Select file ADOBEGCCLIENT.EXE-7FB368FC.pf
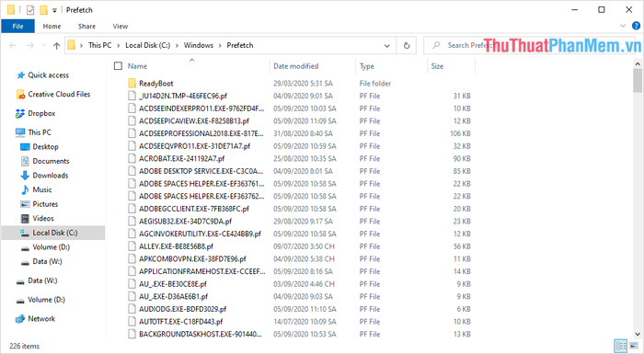The width and height of the screenshot is (644, 354). [x=194, y=209]
